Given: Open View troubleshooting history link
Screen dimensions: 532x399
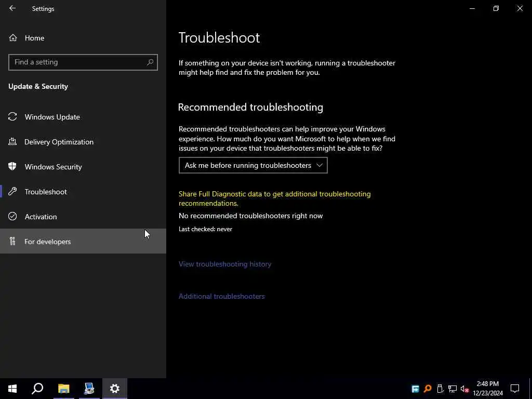Looking at the screenshot, I should point(225,264).
